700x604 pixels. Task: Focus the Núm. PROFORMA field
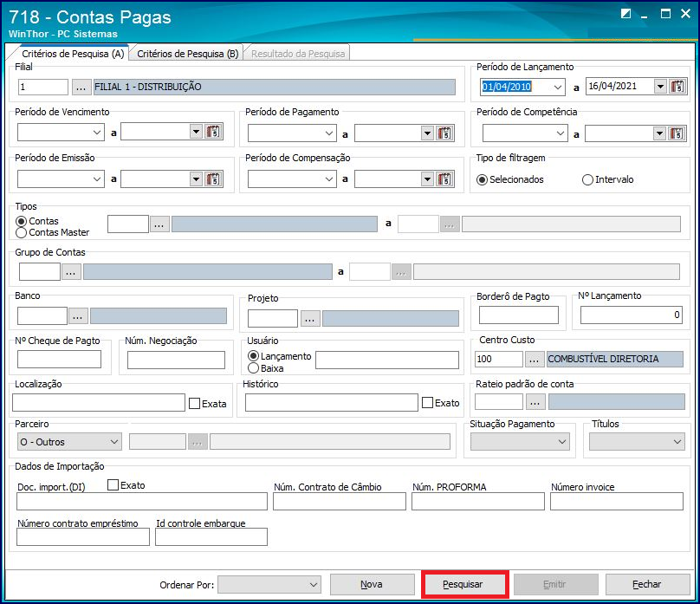click(478, 502)
